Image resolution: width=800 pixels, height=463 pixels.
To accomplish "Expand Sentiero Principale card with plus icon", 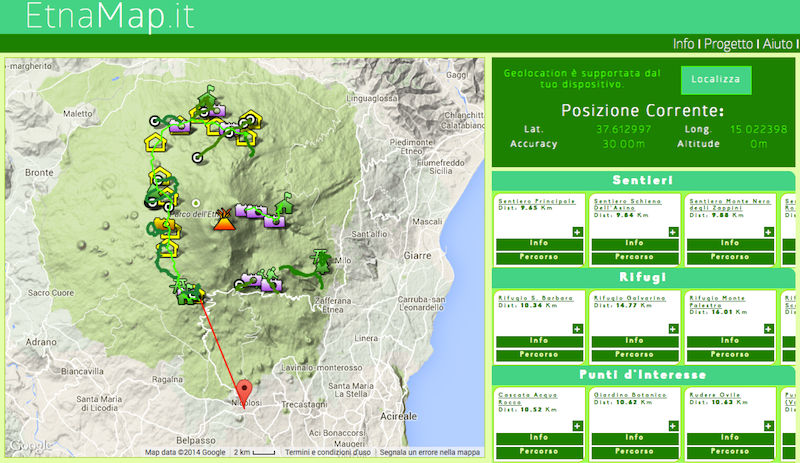I will (577, 232).
